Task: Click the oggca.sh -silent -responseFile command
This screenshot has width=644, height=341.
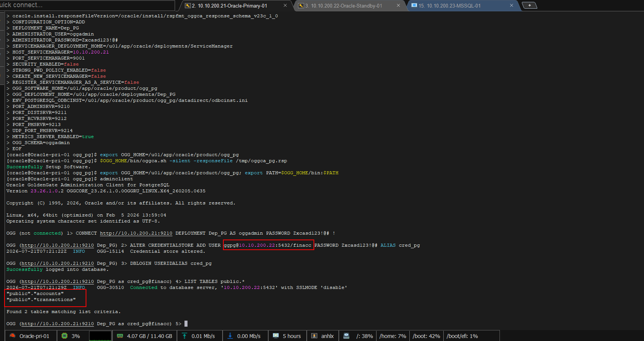Action: pyautogui.click(x=194, y=161)
